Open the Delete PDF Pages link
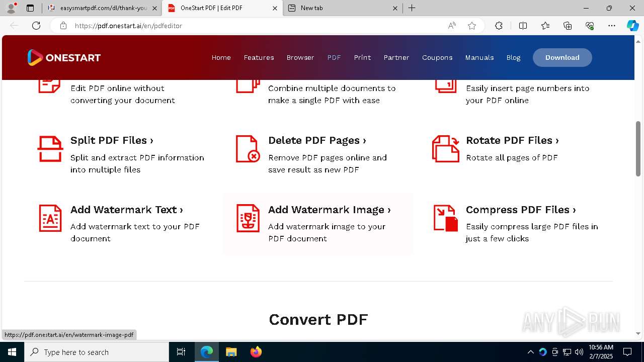 click(x=317, y=140)
